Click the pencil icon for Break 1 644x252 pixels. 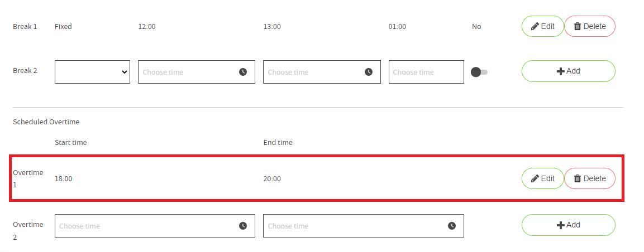535,26
